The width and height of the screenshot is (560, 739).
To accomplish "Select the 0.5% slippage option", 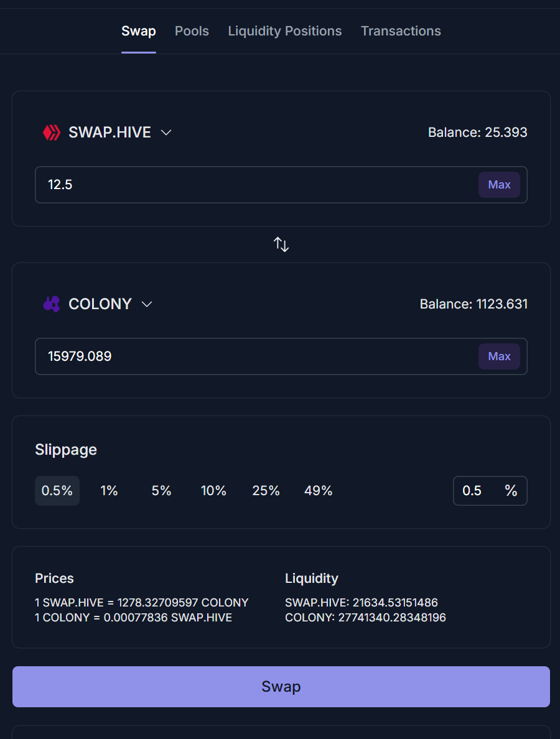I will 57,491.
